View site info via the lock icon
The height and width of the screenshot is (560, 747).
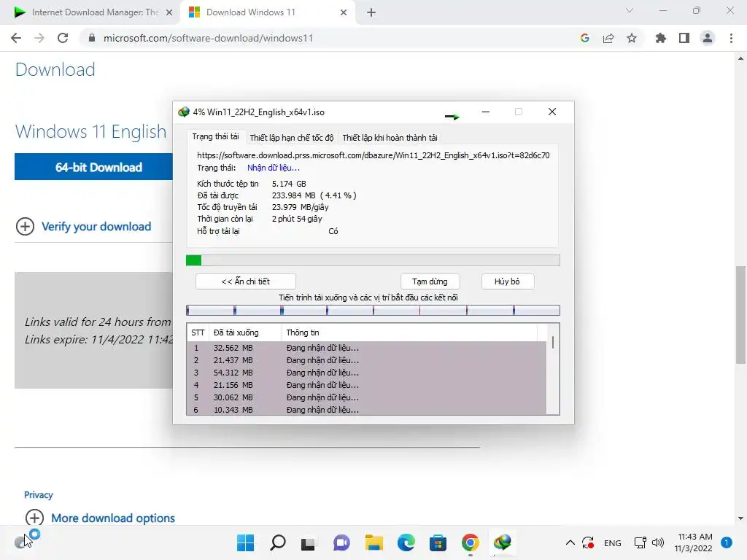point(92,38)
